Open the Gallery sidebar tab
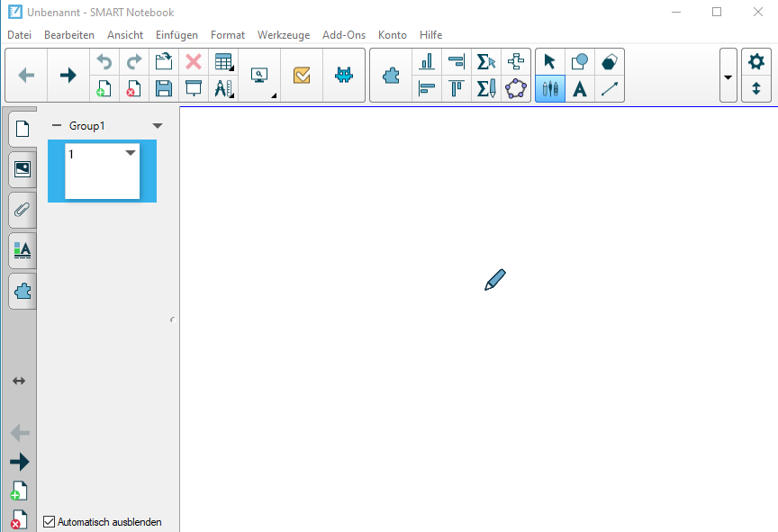 (x=22, y=168)
